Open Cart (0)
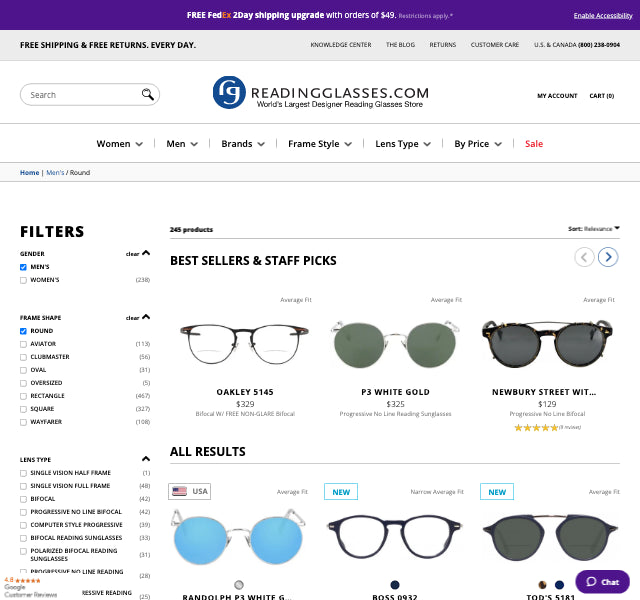 tap(602, 96)
